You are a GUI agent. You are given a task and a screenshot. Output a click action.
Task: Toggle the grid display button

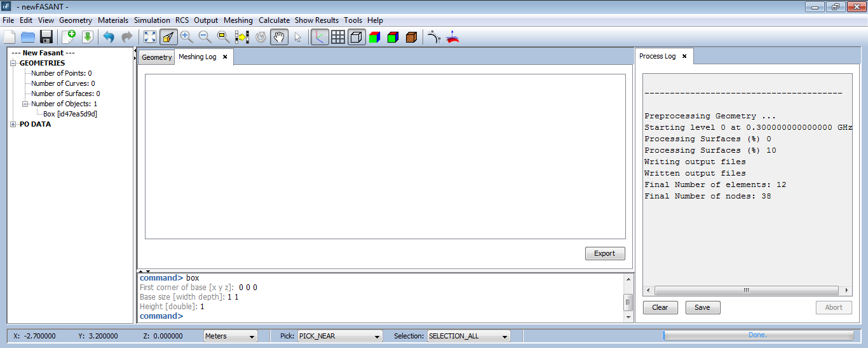click(x=338, y=37)
